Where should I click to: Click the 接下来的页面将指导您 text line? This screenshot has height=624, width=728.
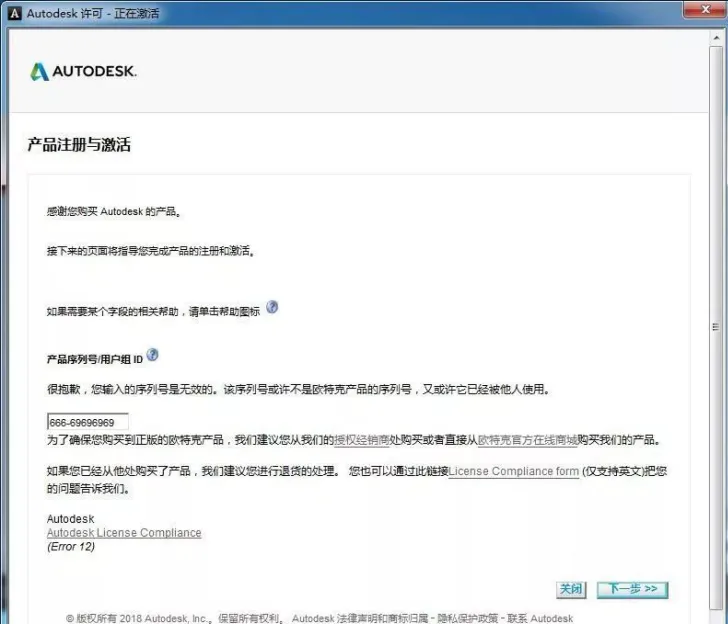[x=150, y=251]
